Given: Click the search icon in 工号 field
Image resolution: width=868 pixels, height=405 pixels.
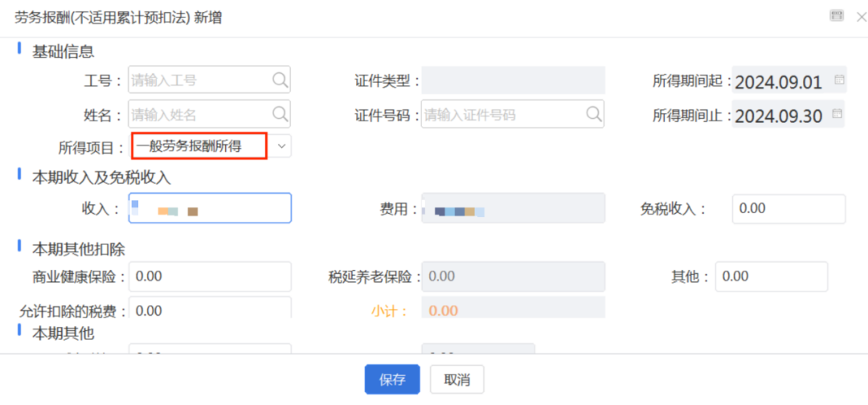Looking at the screenshot, I should tap(280, 81).
